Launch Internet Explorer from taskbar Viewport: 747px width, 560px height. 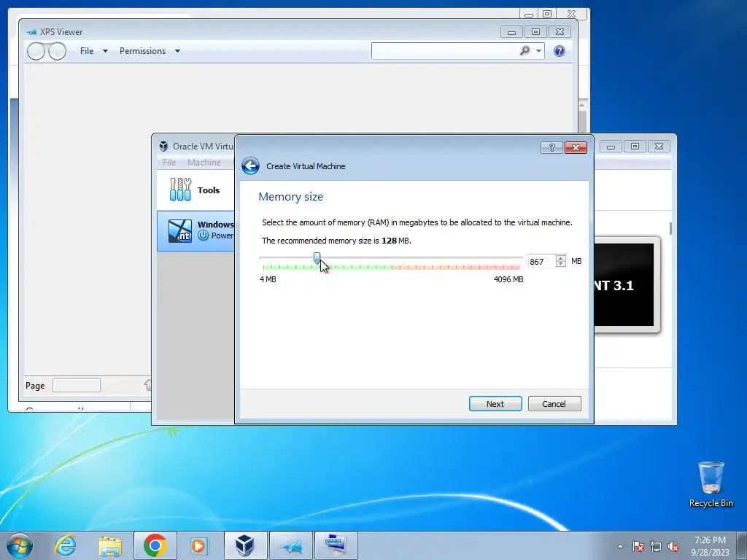click(65, 545)
